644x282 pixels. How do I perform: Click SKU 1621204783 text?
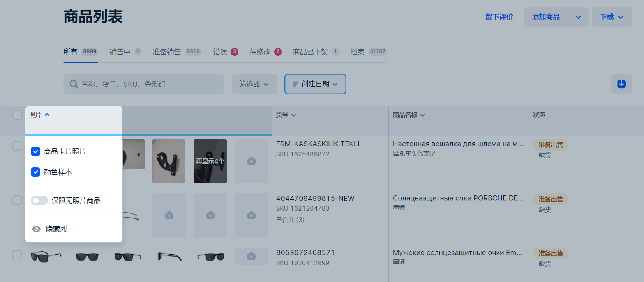pyautogui.click(x=303, y=208)
